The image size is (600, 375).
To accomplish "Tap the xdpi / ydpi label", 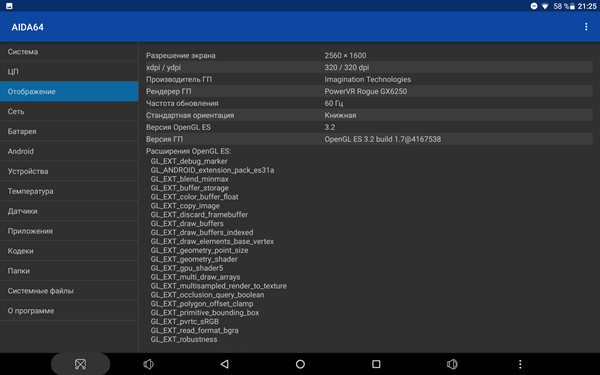I will tap(163, 67).
